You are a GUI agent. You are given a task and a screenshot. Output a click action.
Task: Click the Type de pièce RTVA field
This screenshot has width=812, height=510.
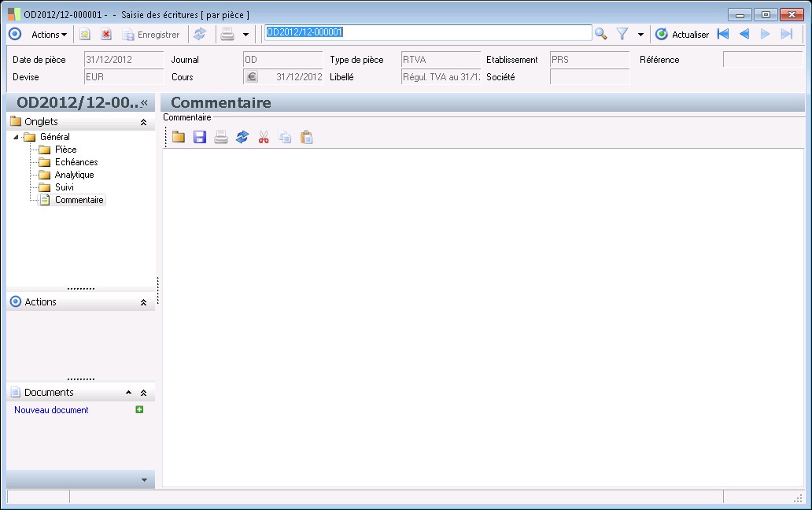(x=441, y=60)
